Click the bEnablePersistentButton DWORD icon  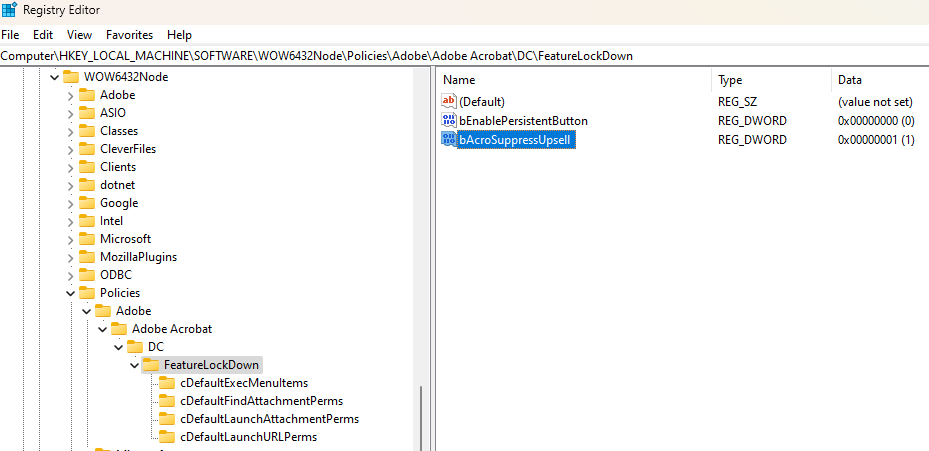click(x=449, y=121)
